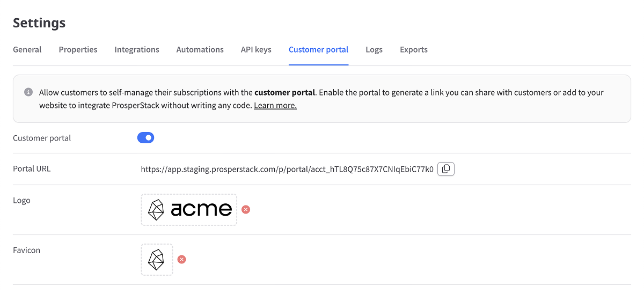Go to the Integrations tab
The image size is (644, 294).
(x=137, y=49)
